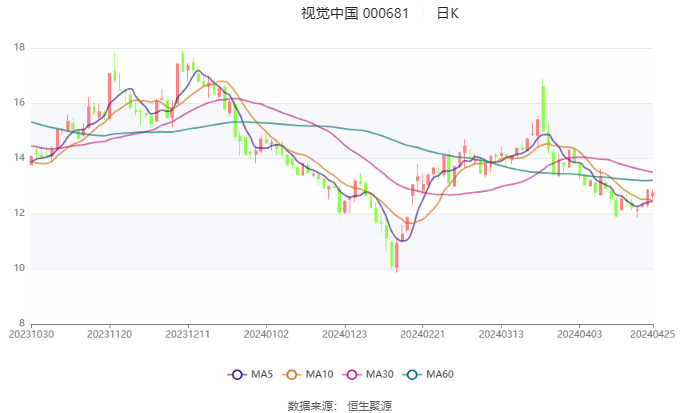The height and width of the screenshot is (413, 680).
Task: Click the y-axis value 16
Action: pyautogui.click(x=19, y=103)
